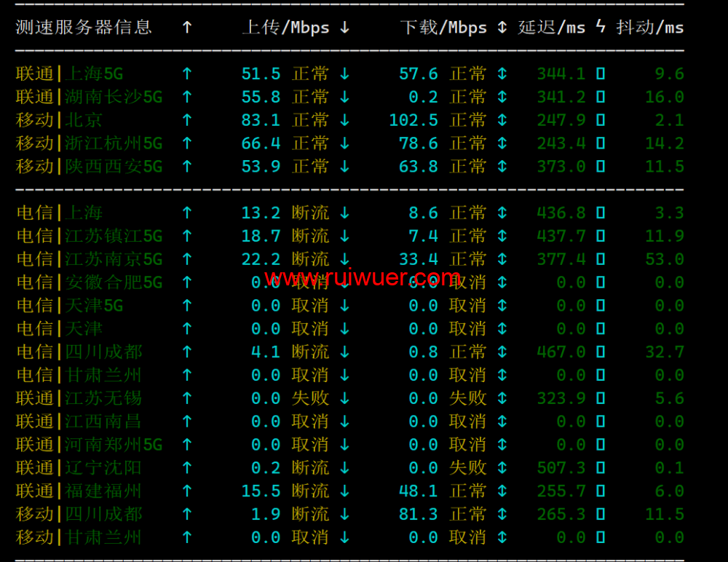Click the box icon after 507.3 latency
Viewport: 728px width, 562px height.
pos(601,468)
